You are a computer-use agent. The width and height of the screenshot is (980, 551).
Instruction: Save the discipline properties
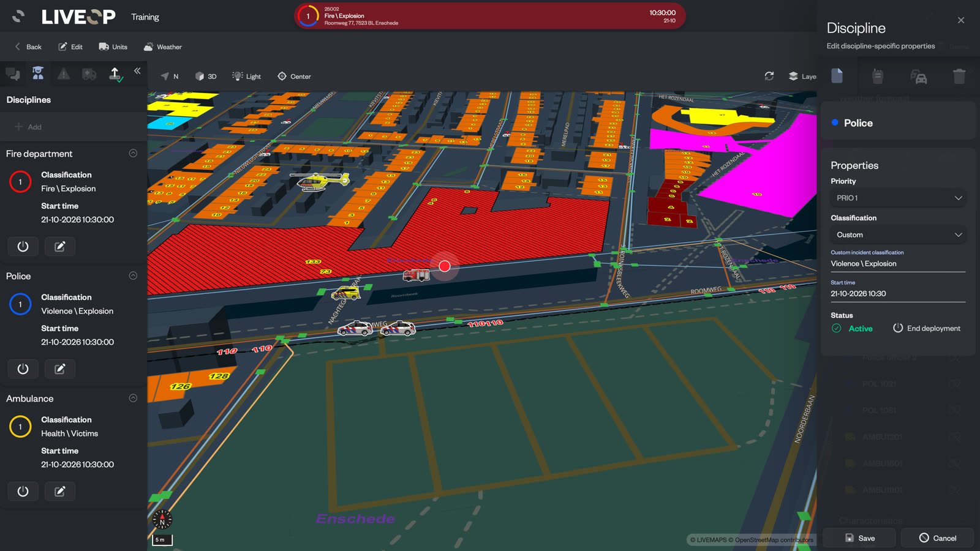coord(859,538)
